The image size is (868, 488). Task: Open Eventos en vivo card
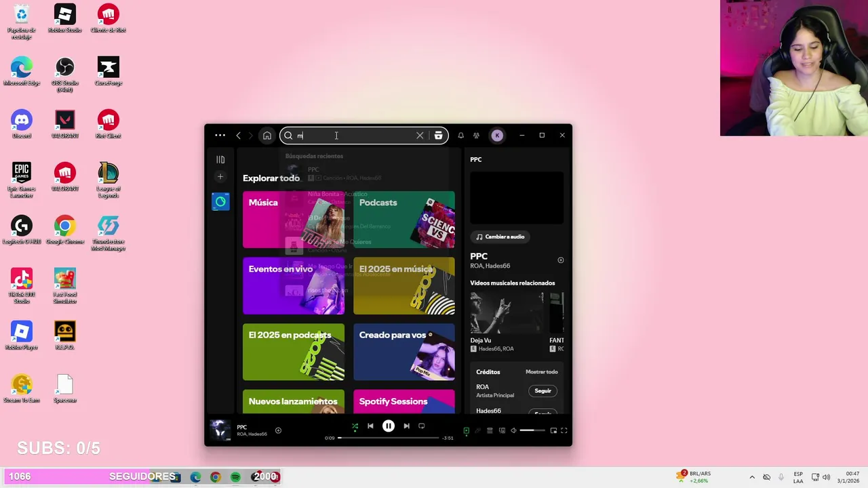click(294, 286)
